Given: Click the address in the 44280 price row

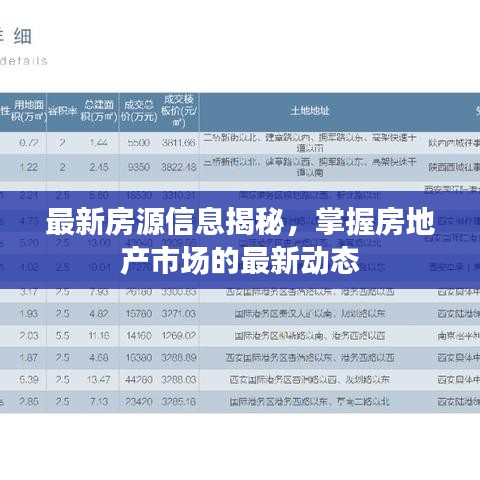Looking at the screenshot, I should pyautogui.click(x=310, y=380).
